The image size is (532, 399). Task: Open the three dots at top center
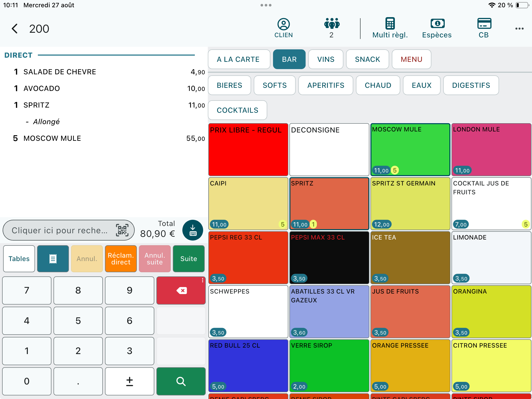pyautogui.click(x=266, y=5)
